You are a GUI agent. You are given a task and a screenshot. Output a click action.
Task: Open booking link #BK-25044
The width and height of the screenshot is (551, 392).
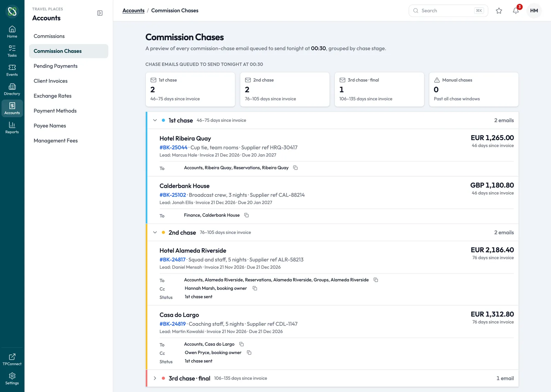click(173, 147)
